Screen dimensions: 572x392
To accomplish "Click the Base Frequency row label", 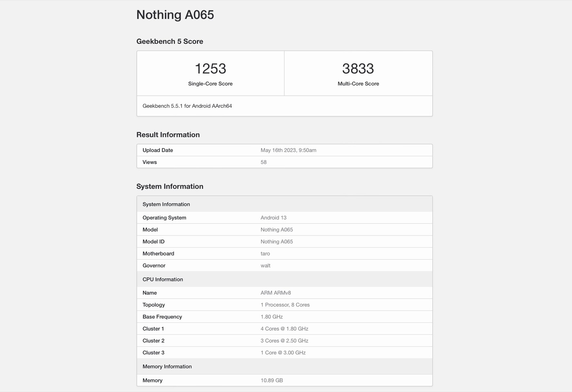I will tap(162, 317).
